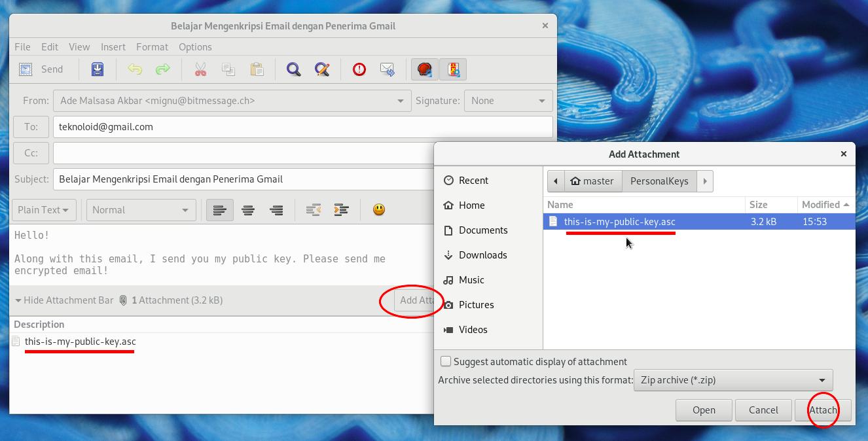
Task: Open the Plain Text mode dropdown
Action: 44,210
